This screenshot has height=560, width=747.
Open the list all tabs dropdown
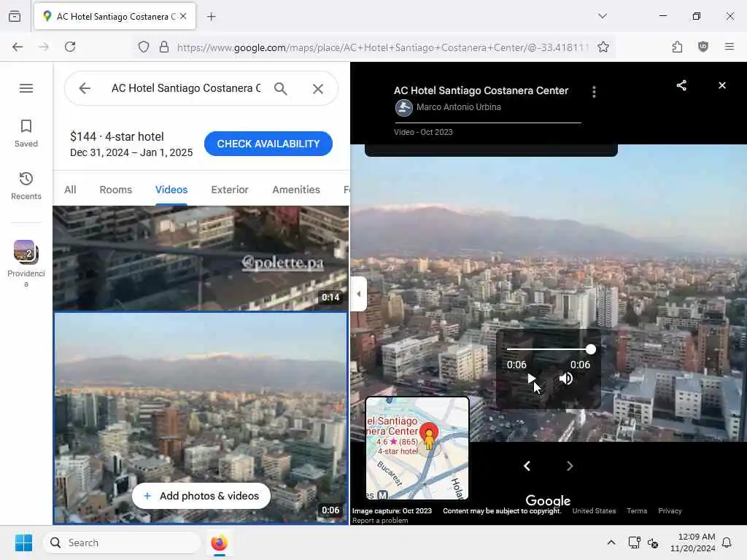click(603, 16)
